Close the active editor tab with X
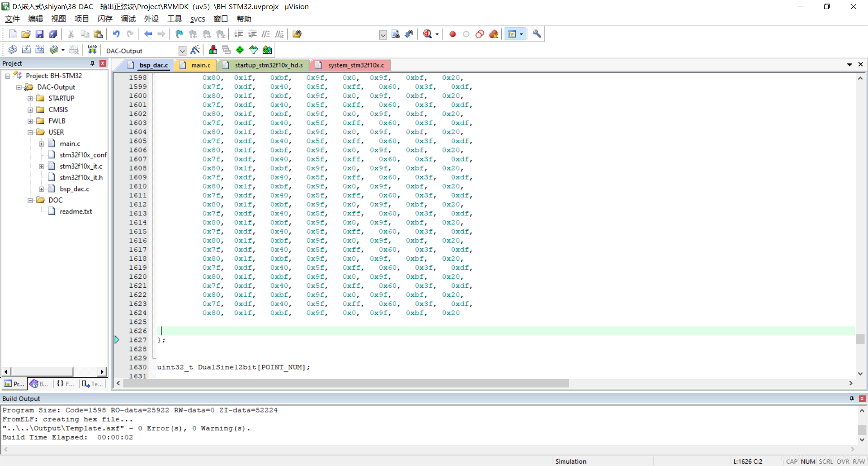 coord(861,65)
